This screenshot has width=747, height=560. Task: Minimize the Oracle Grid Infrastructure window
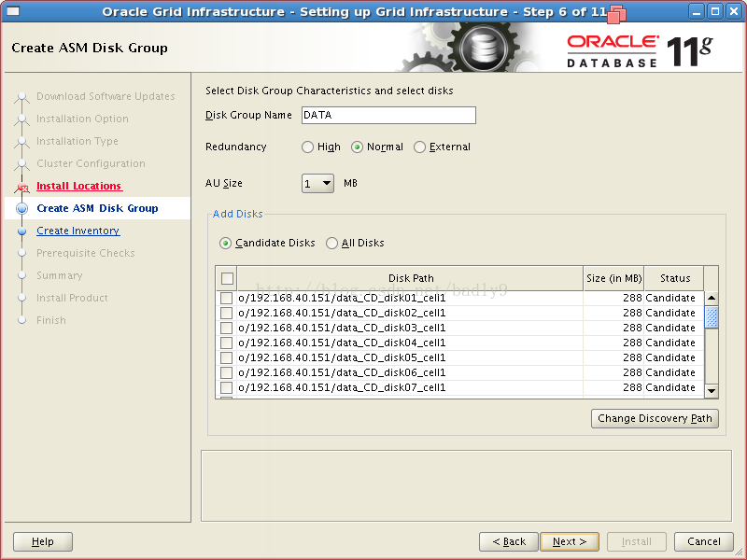[x=697, y=11]
